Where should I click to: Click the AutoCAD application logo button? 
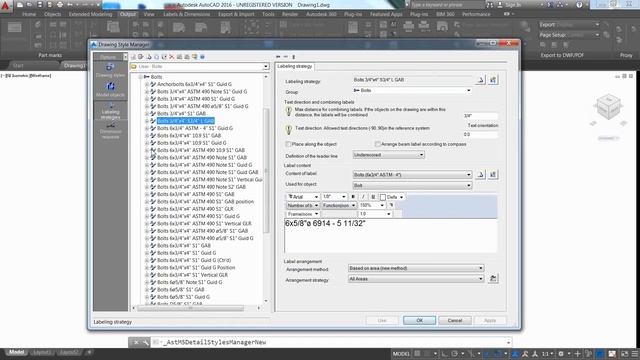tap(5, 5)
